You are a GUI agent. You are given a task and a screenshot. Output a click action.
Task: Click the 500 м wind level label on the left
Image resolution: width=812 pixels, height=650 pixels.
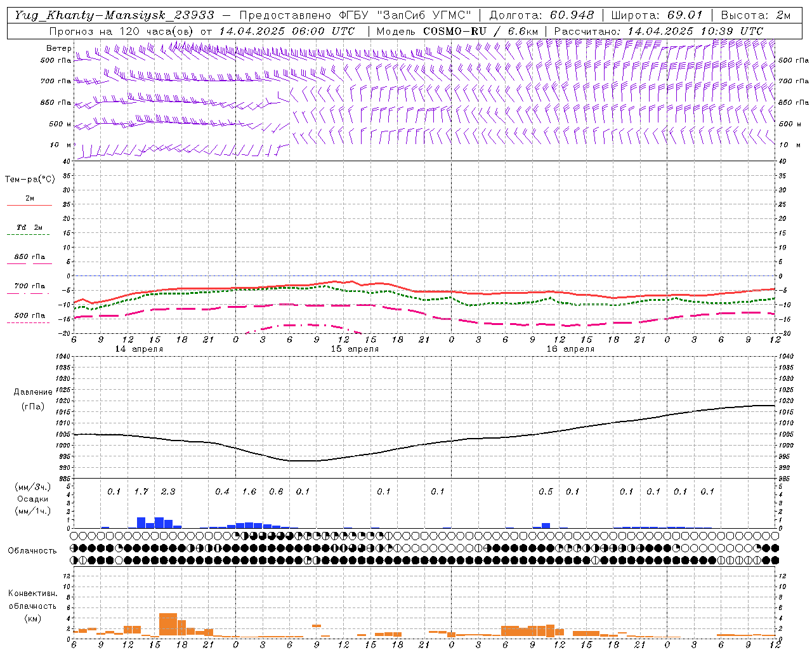click(x=60, y=124)
